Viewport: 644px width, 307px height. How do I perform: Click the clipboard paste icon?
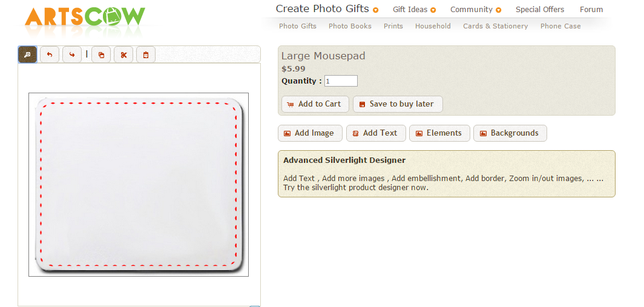[146, 55]
